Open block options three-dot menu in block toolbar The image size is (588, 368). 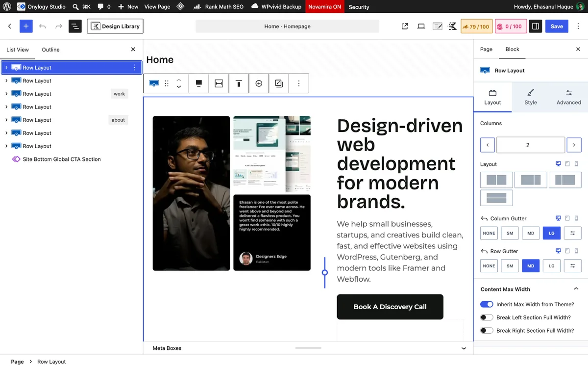point(299,83)
